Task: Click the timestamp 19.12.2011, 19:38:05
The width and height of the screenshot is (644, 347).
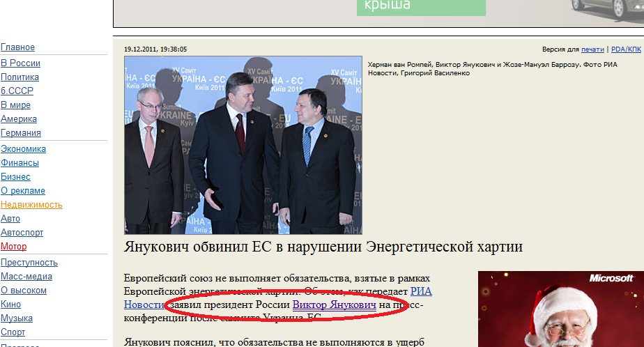Action: coord(155,49)
